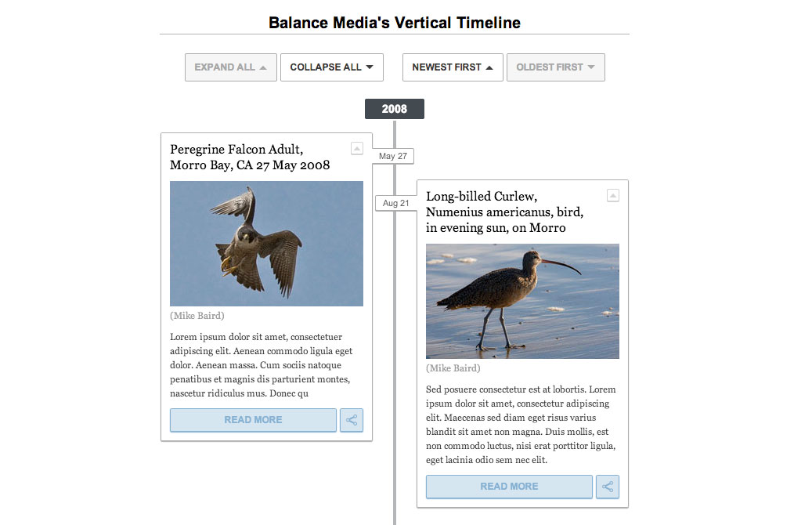Click share icon on Peregrine Falcon card

click(x=352, y=420)
